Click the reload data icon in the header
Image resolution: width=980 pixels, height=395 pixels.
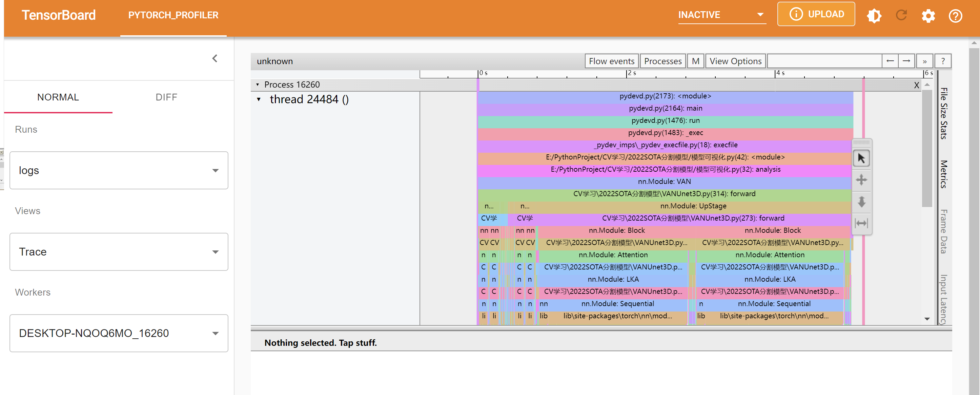point(901,16)
